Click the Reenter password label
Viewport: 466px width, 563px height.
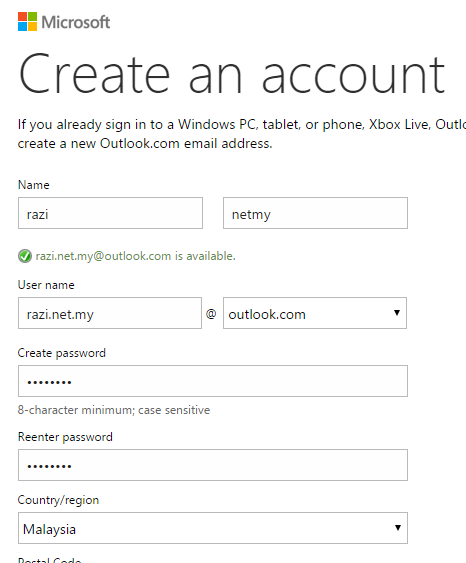(x=65, y=437)
